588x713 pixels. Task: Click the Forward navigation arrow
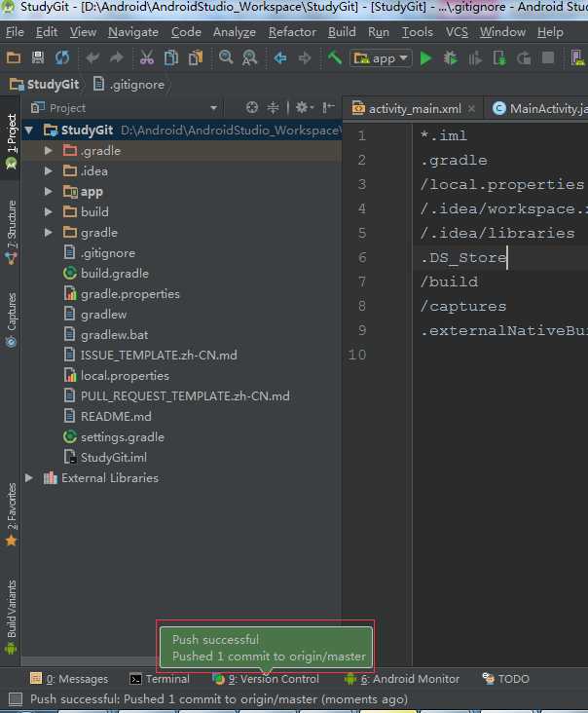[305, 57]
